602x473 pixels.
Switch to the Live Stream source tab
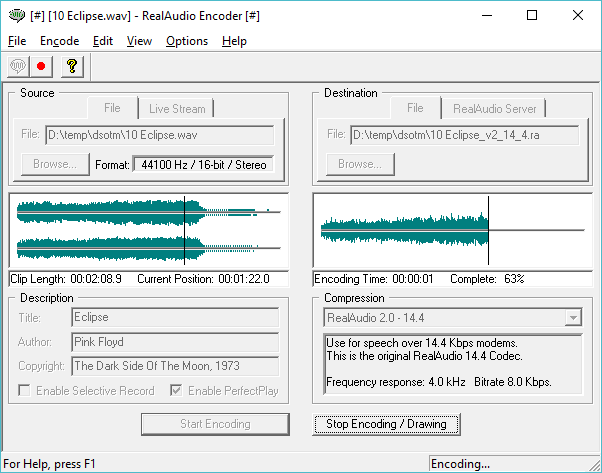175,108
